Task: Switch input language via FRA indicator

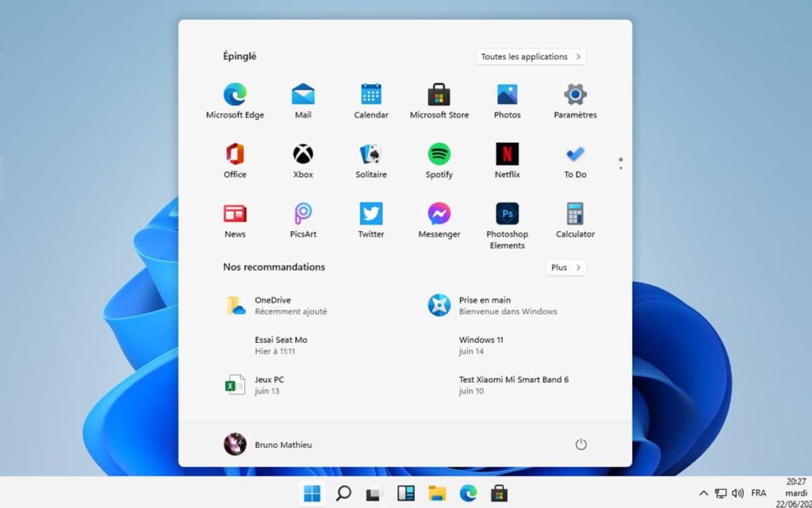Action: [759, 493]
